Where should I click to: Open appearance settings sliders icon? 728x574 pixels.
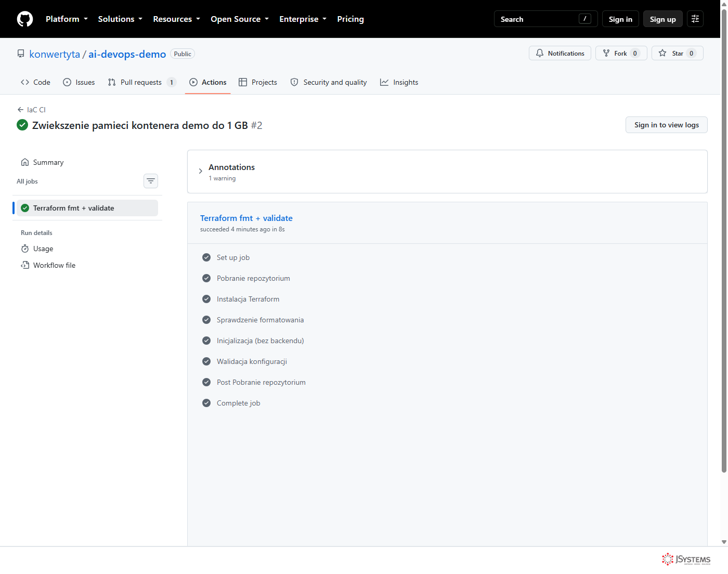[x=695, y=19]
